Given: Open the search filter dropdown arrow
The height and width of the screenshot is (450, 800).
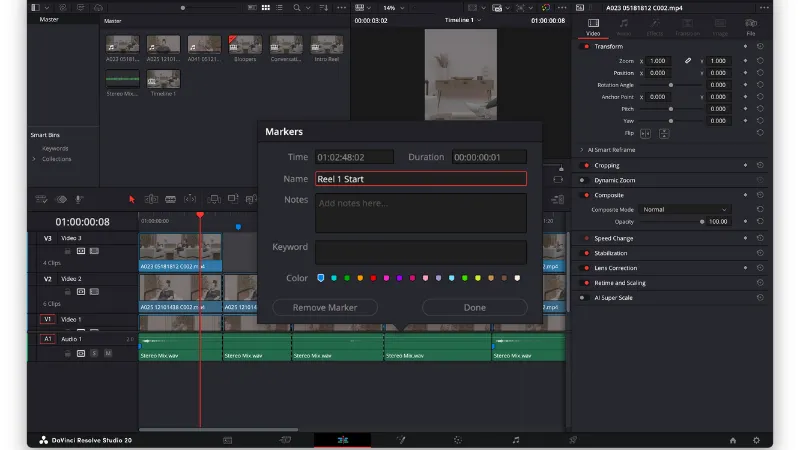Looking at the screenshot, I should pos(308,8).
